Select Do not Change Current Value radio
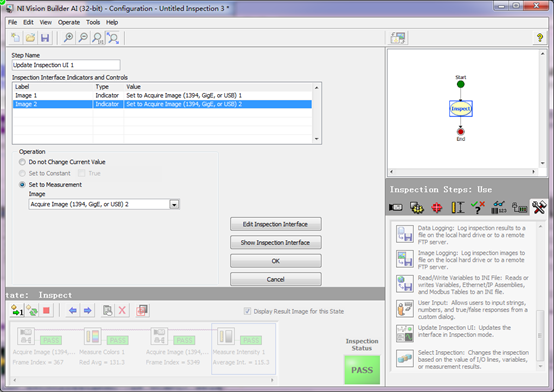554x392 pixels. point(22,162)
